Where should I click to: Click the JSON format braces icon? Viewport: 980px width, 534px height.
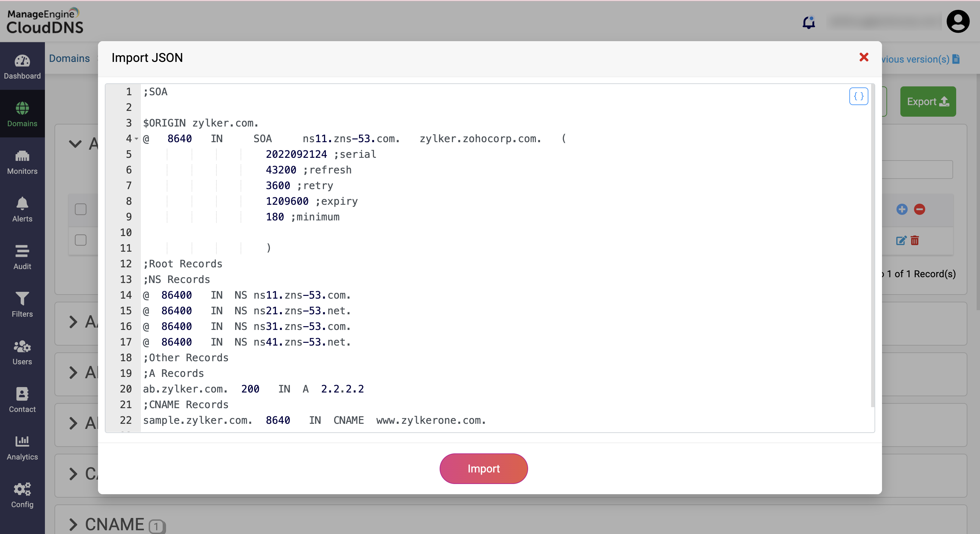coord(858,96)
